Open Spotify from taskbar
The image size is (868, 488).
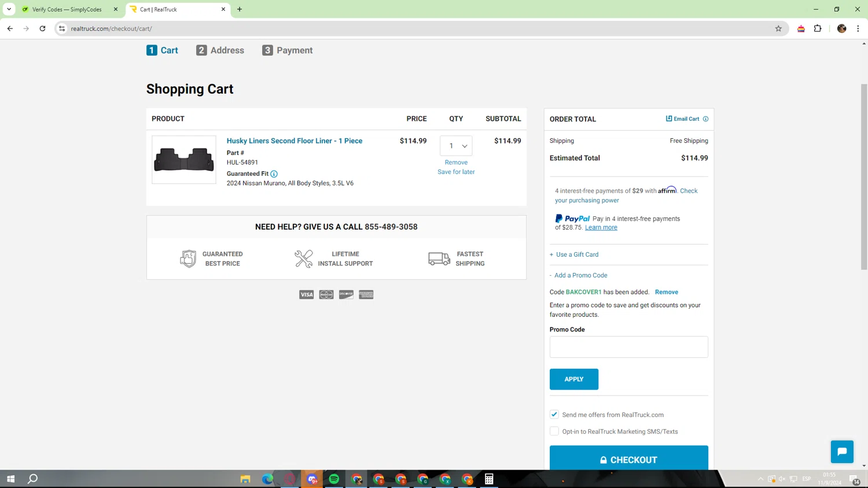click(334, 479)
